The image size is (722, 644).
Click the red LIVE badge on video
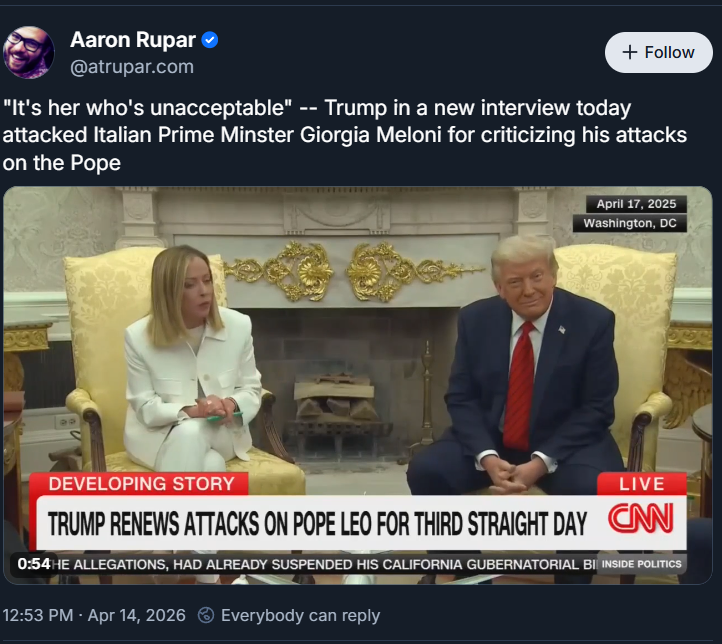(642, 484)
